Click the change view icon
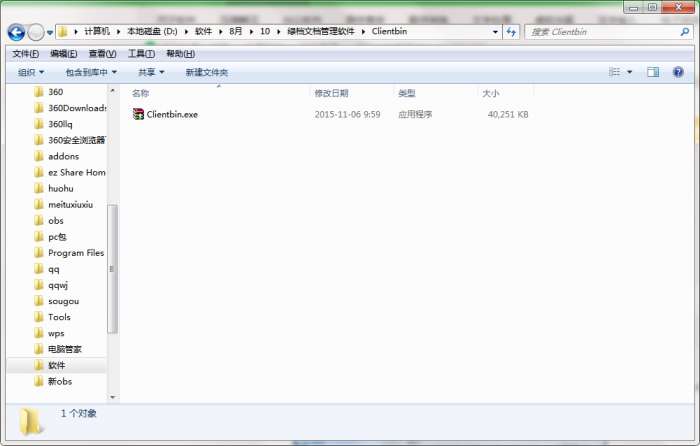The height and width of the screenshot is (446, 700). click(x=614, y=72)
